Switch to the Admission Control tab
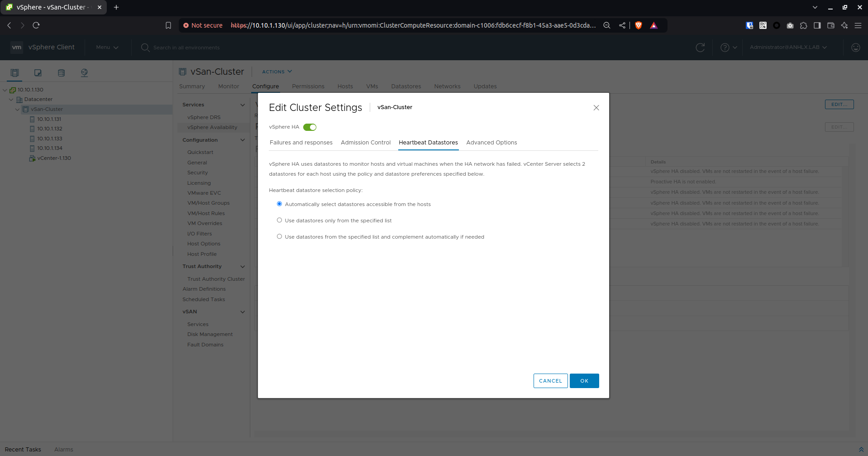Screen dimensions: 868x456 point(365,143)
